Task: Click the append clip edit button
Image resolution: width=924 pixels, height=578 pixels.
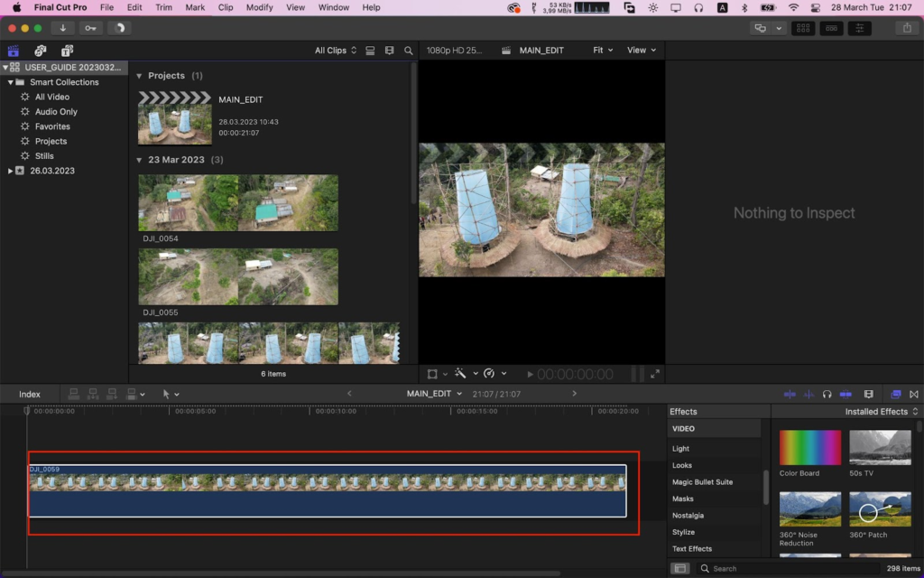Action: pos(112,394)
